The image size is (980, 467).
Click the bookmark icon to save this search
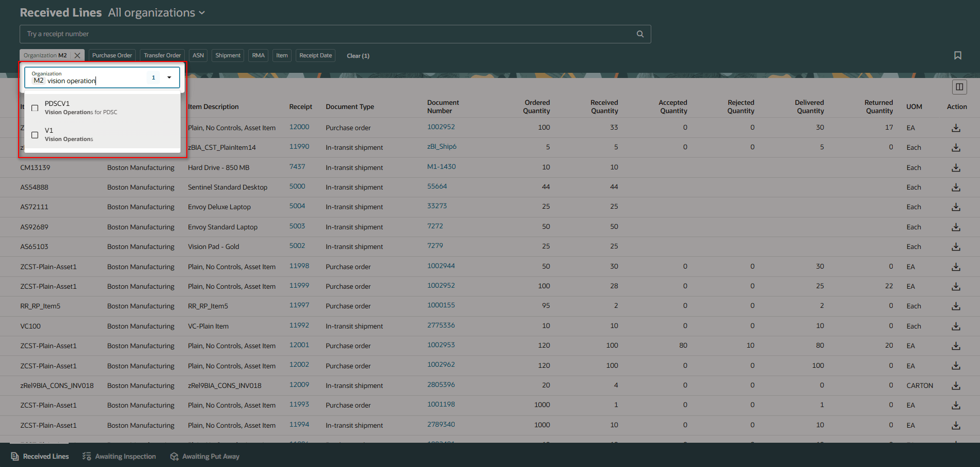pos(958,55)
